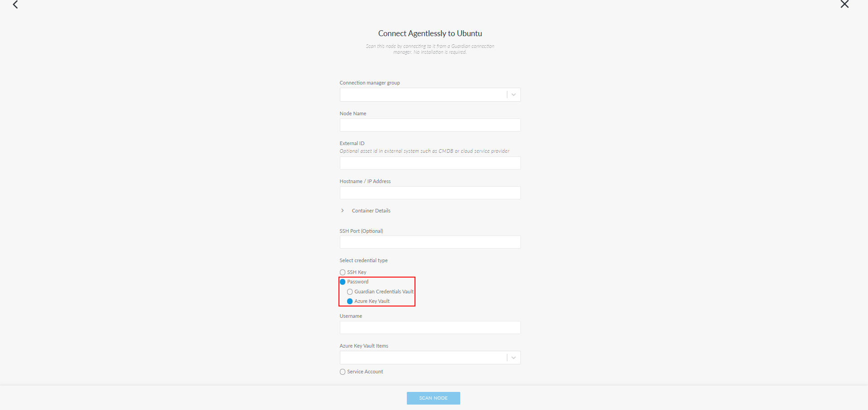The height and width of the screenshot is (410, 868).
Task: Focus the Node Name field
Action: point(430,125)
